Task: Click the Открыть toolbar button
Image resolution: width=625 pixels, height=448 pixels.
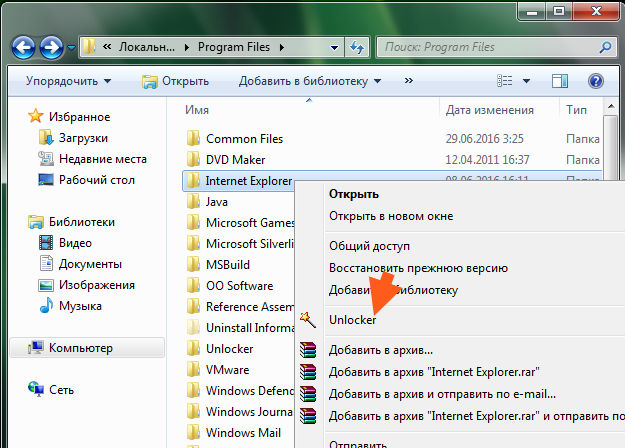Action: point(176,81)
